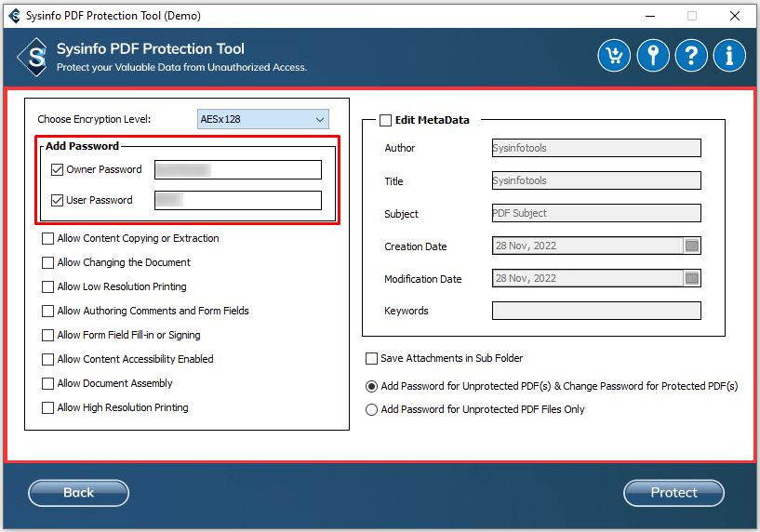Tick Save Attachments in Sub Folder

click(x=372, y=359)
